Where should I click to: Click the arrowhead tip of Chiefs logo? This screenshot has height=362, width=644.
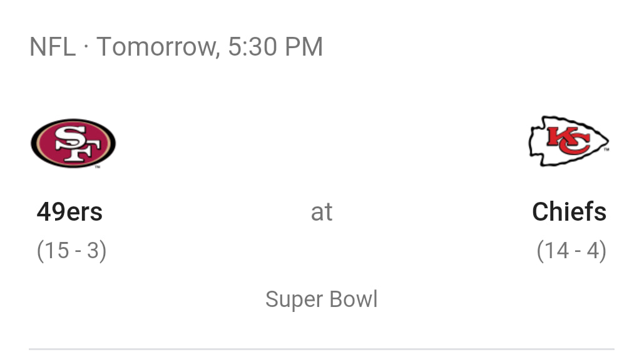pos(603,141)
